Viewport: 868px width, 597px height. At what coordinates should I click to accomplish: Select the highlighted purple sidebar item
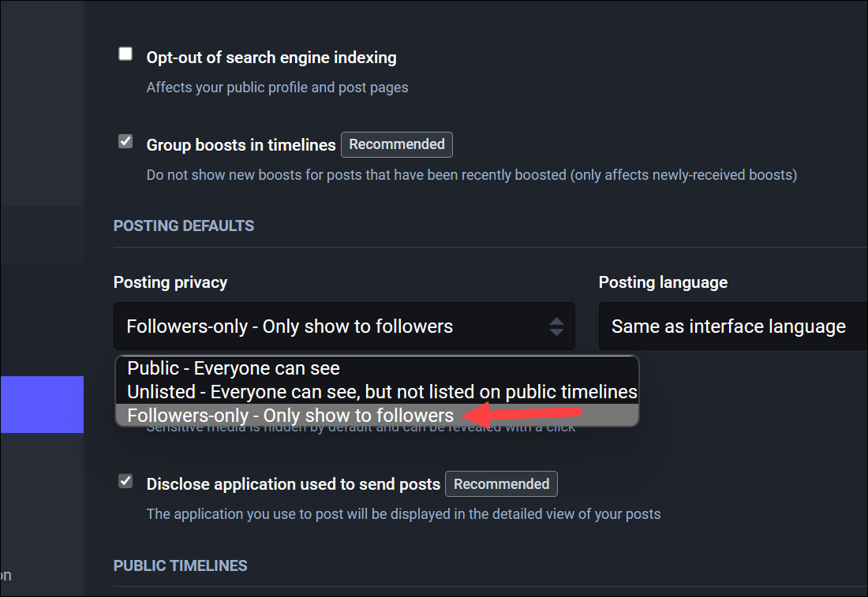click(x=42, y=405)
